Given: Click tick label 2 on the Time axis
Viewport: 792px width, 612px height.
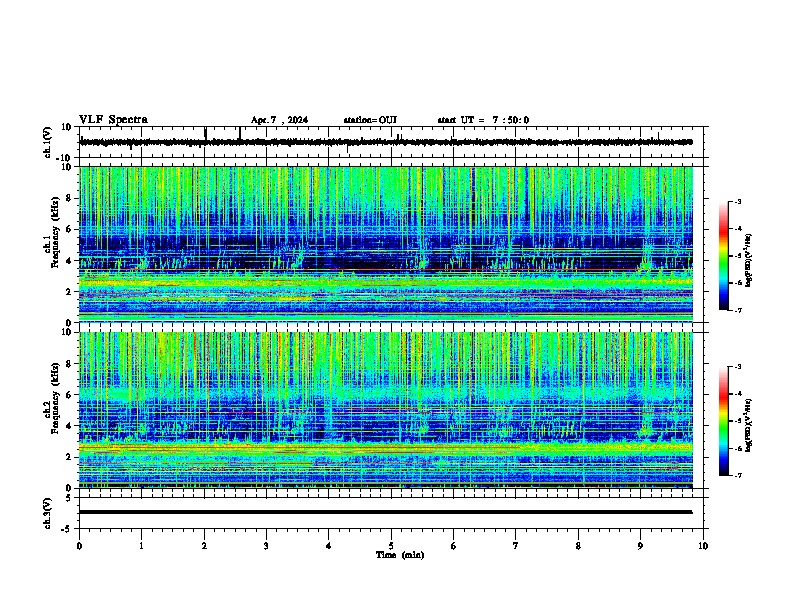Looking at the screenshot, I should point(204,546).
